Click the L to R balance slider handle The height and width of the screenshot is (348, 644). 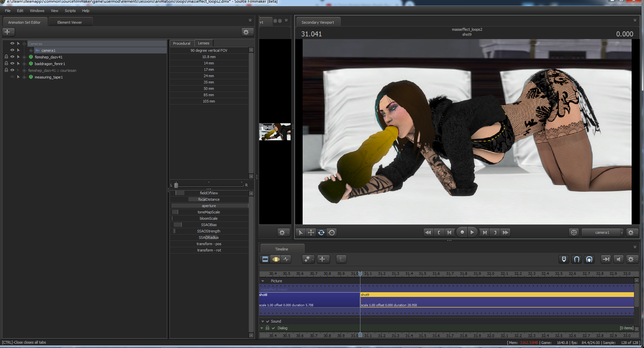pyautogui.click(x=176, y=185)
